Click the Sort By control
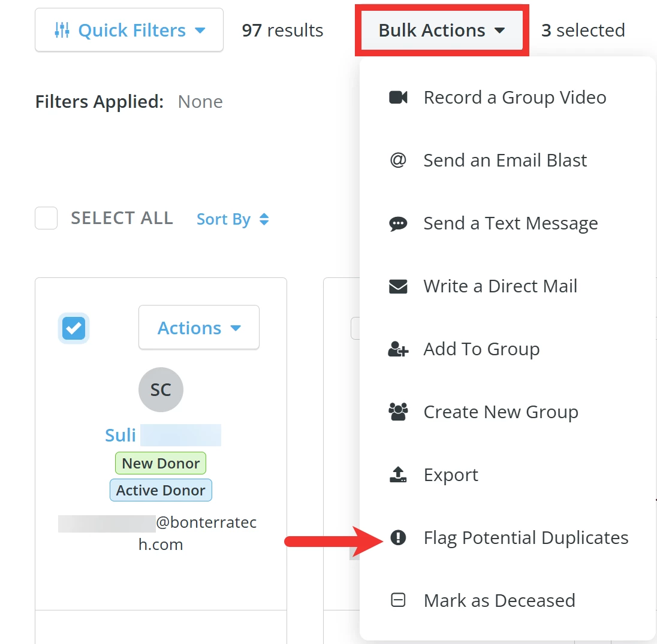This screenshot has height=644, width=657. 233,219
